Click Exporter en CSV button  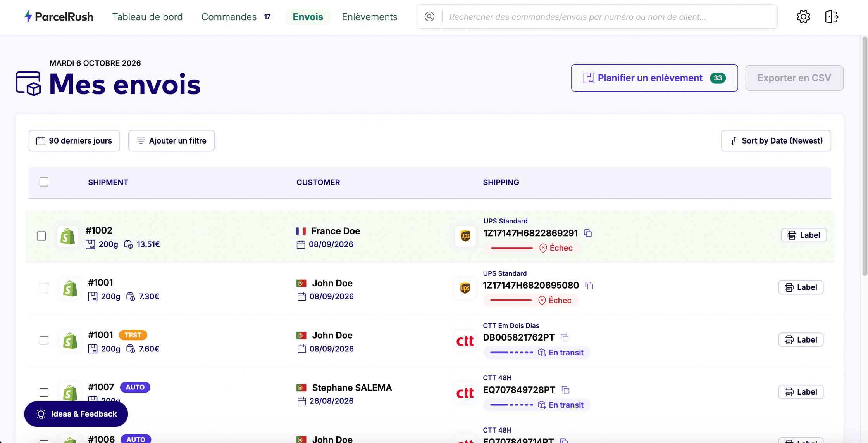[794, 78]
